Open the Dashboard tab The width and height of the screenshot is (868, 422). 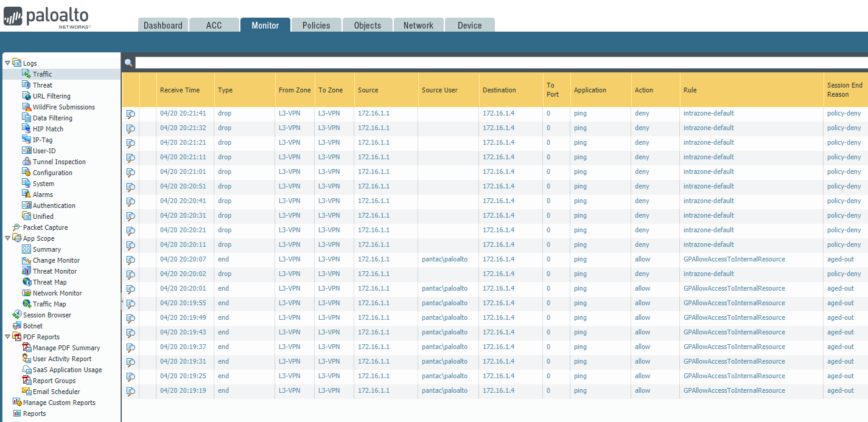pyautogui.click(x=163, y=26)
